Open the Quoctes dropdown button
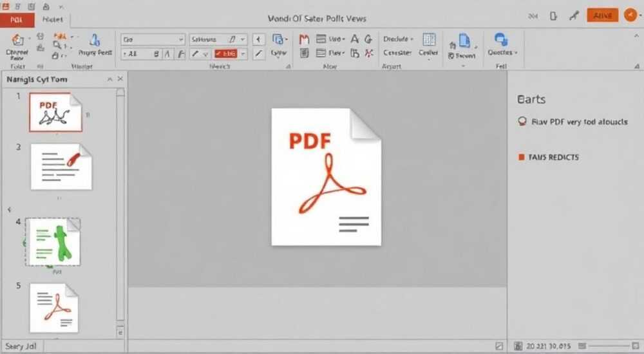This screenshot has height=354, width=644. [x=502, y=53]
